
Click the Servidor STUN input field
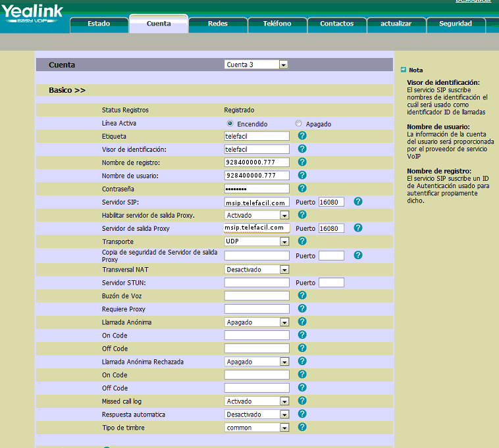click(x=256, y=283)
